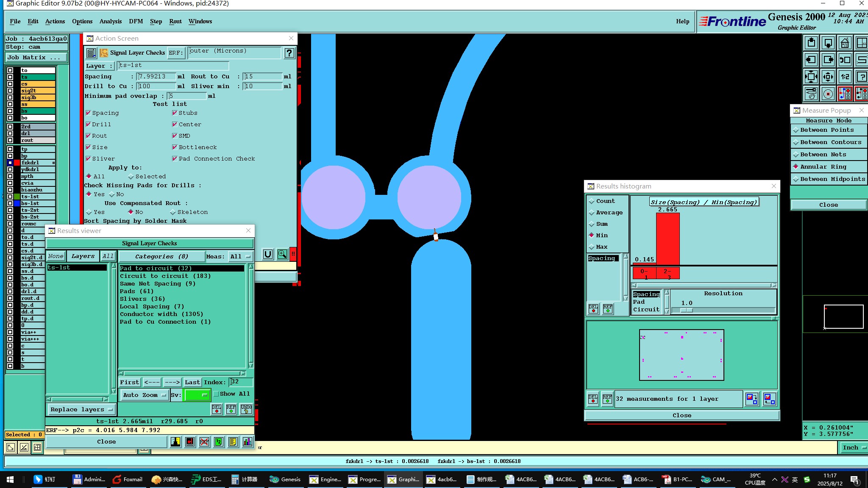This screenshot has width=868, height=488.
Task: Open the DFM menu
Action: [136, 21]
